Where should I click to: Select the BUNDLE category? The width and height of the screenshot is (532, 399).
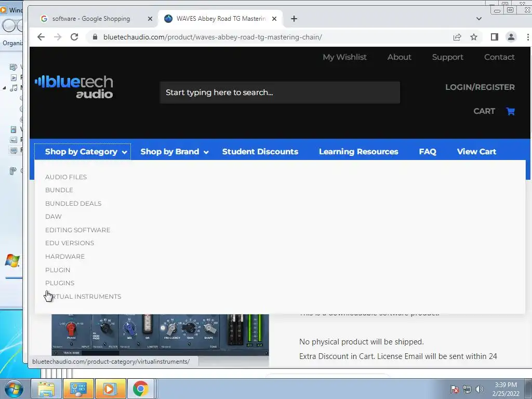click(x=59, y=190)
